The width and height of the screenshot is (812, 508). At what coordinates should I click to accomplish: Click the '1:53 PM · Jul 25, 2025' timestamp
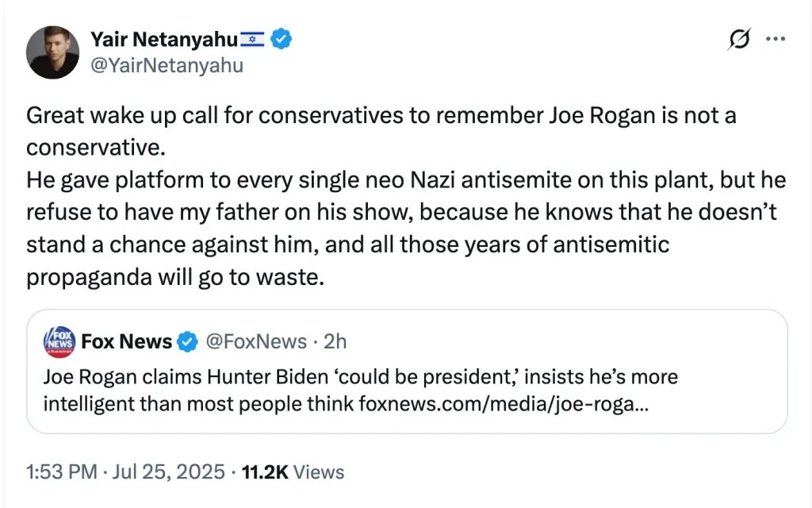tap(125, 471)
